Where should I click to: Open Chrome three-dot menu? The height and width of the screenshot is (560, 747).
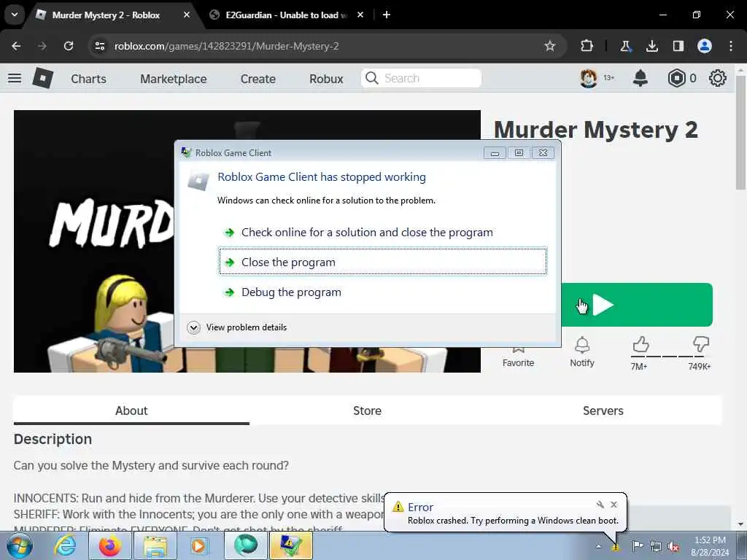[x=731, y=46]
